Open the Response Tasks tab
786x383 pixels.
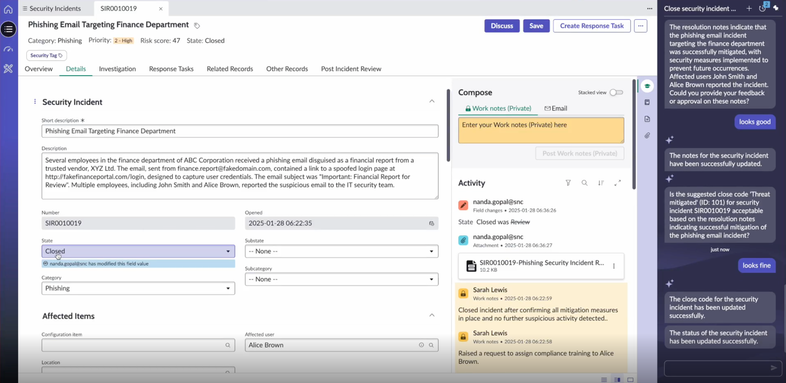click(171, 69)
